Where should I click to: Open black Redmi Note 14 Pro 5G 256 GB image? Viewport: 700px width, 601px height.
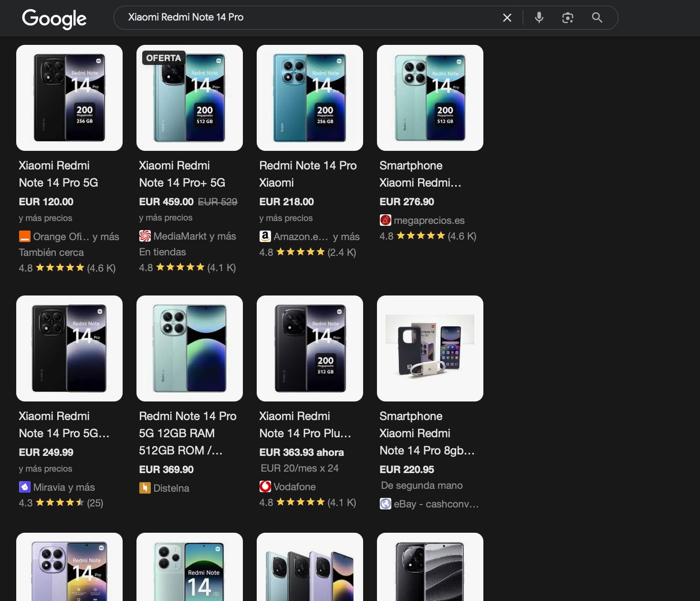coord(69,98)
